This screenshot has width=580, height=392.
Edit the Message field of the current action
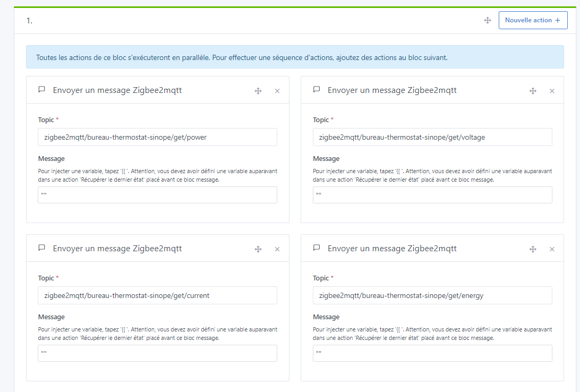(x=157, y=353)
